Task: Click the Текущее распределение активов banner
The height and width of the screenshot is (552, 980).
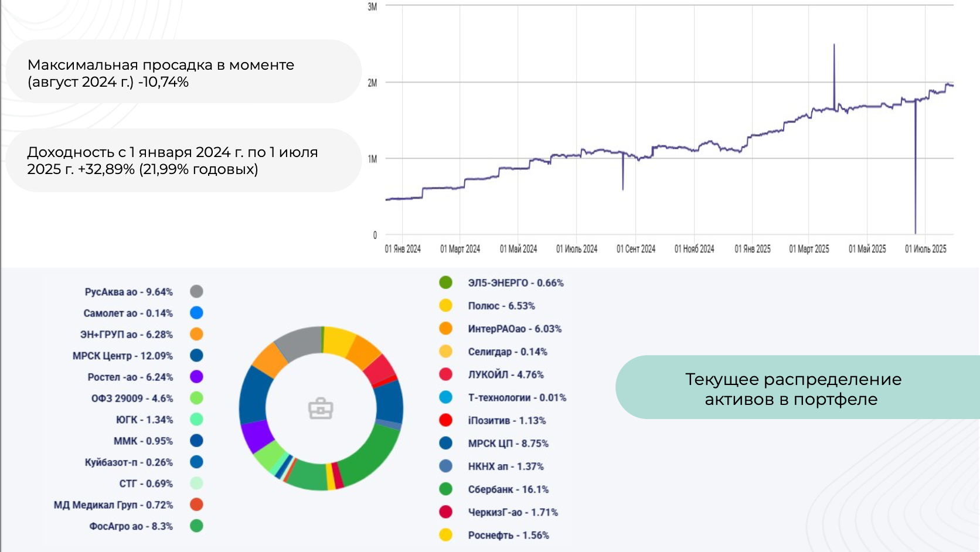Action: [793, 389]
